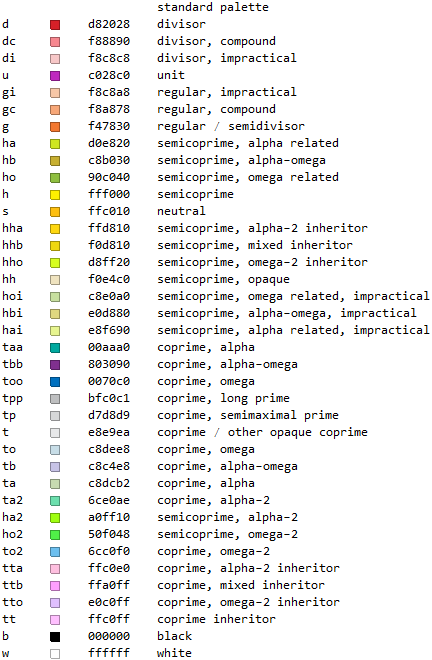Click the yellow semicoprime swatch
The height and width of the screenshot is (660, 432).
(x=55, y=195)
